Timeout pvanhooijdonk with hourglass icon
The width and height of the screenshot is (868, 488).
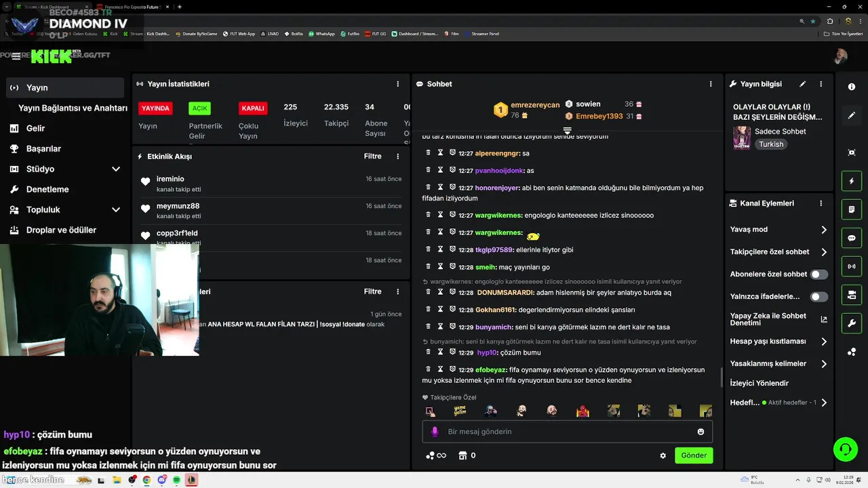pos(440,170)
